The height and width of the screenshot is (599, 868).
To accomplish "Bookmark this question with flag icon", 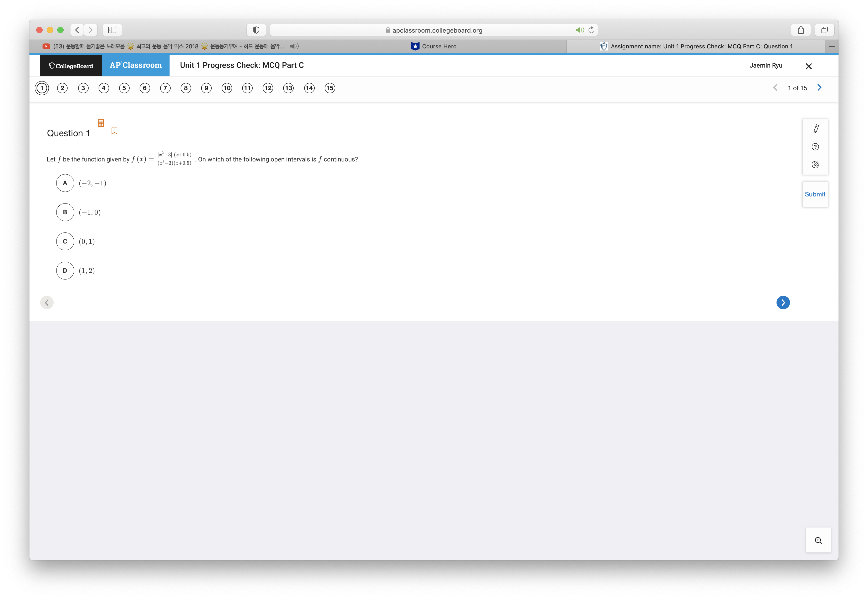I will click(114, 131).
